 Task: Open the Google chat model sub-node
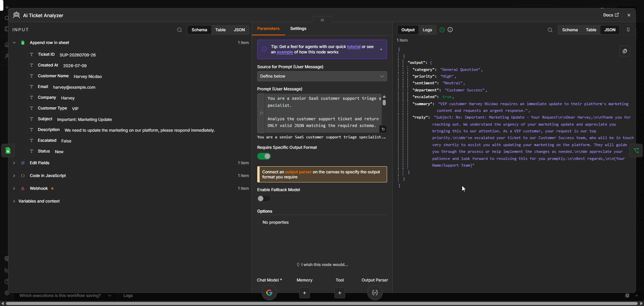(x=269, y=293)
